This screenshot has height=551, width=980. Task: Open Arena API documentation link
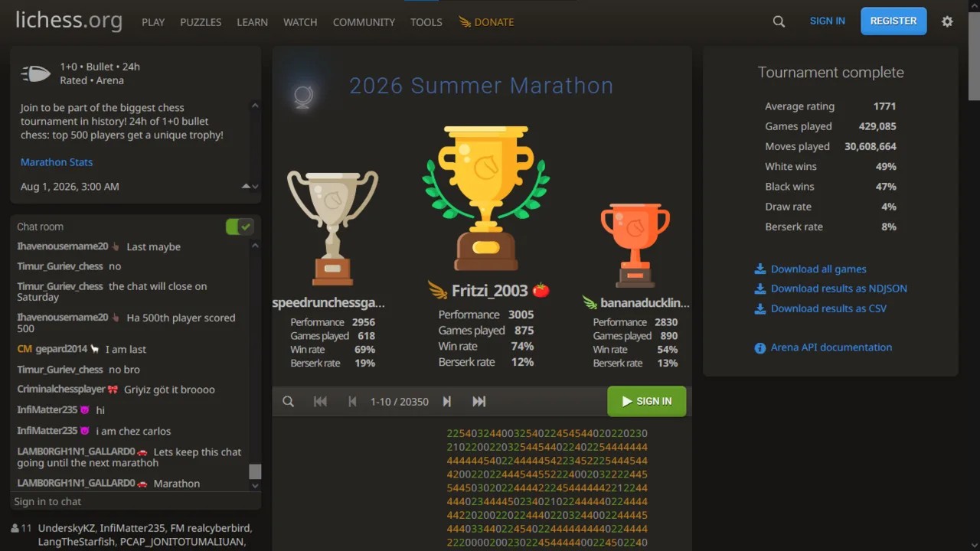831,347
